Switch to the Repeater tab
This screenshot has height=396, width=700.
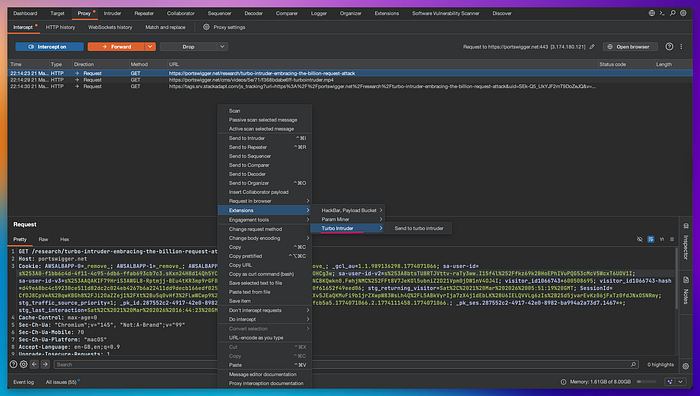[144, 13]
